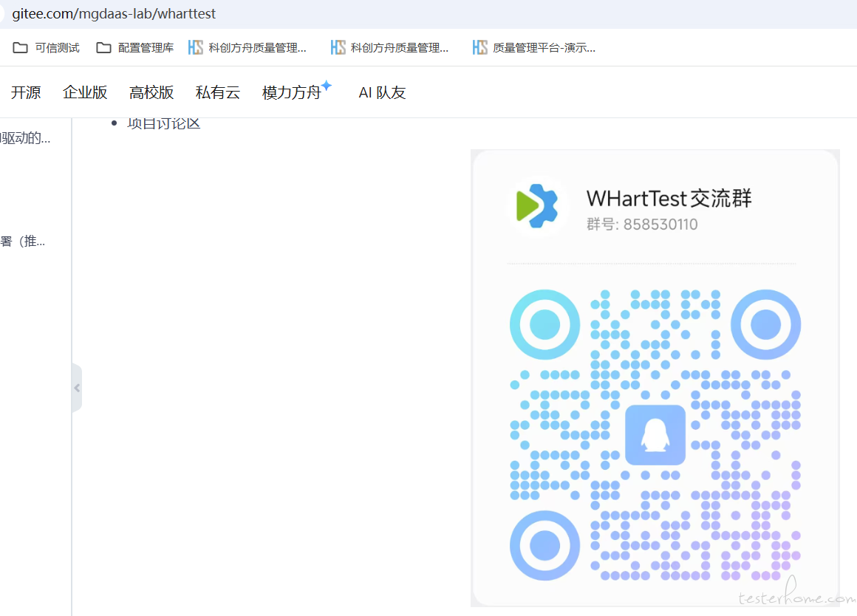This screenshot has height=616, width=857.
Task: Open the 高校版 navigation item
Action: pyautogui.click(x=151, y=92)
